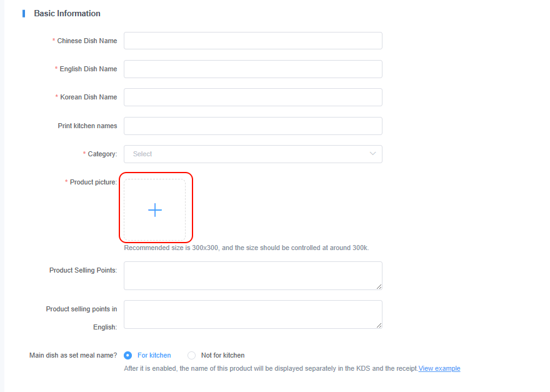Open the 'View example' link
550x392 pixels.
click(439, 368)
